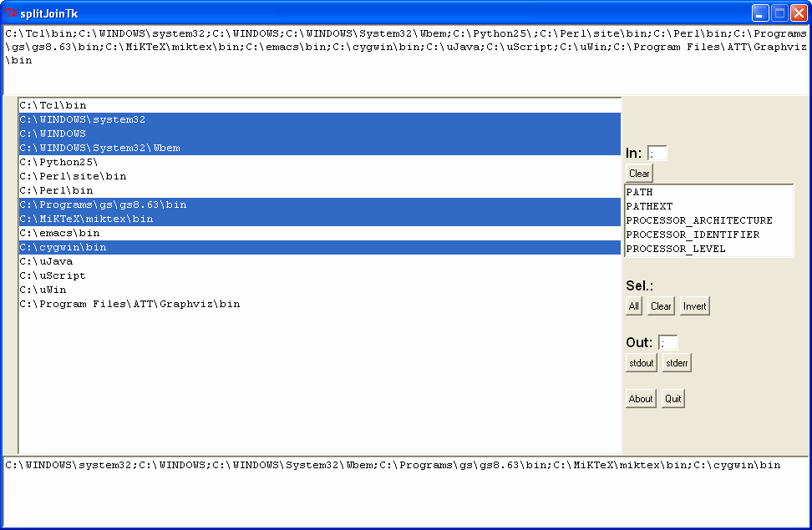
Task: Select PATHEXT environment variable
Action: (x=649, y=206)
